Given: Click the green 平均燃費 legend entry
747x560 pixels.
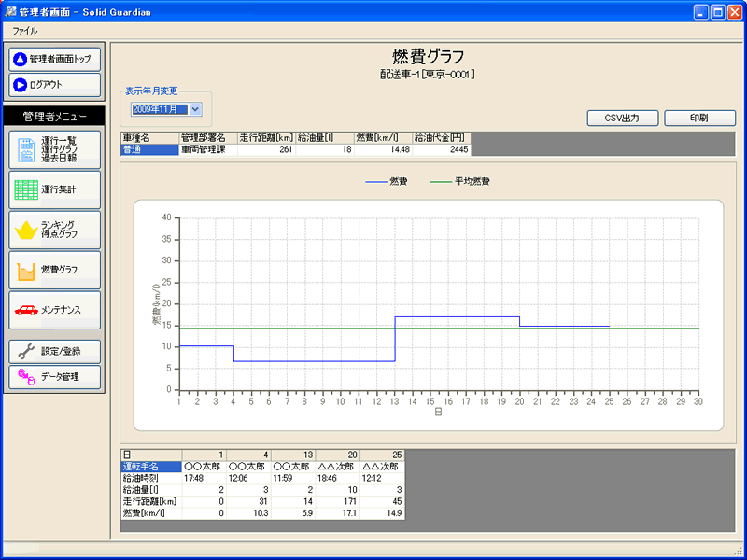Looking at the screenshot, I should pos(459,181).
